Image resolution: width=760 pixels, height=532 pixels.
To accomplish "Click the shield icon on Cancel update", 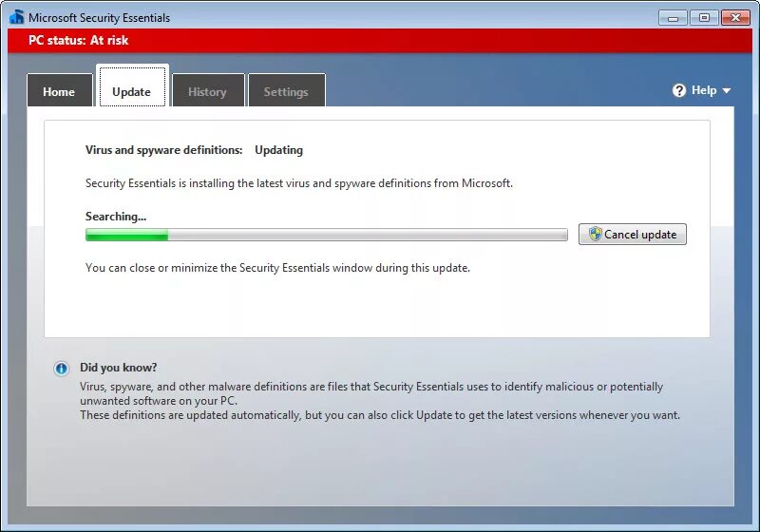I will coord(595,234).
